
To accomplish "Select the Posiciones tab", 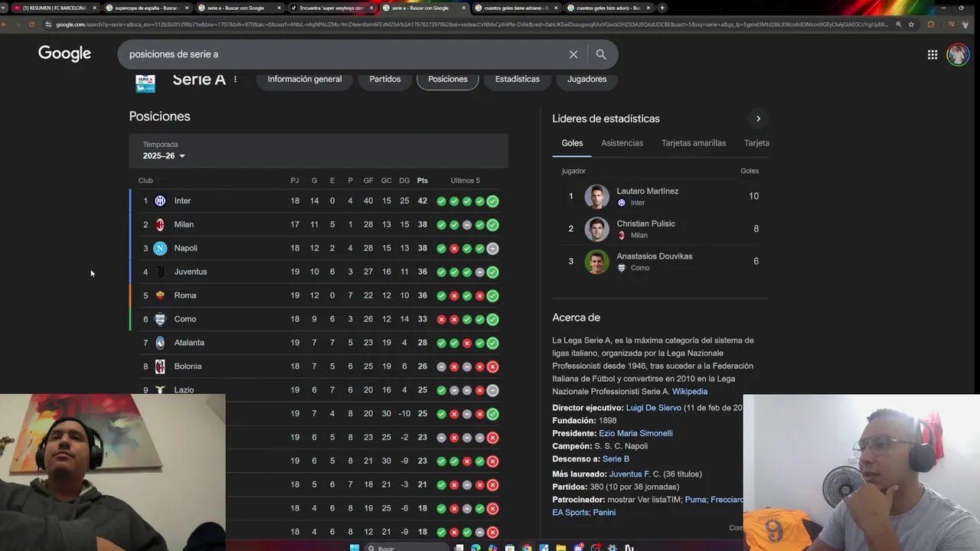I will coord(448,80).
